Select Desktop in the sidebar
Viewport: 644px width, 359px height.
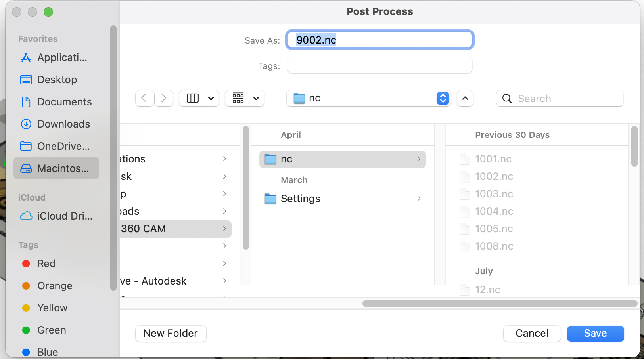57,80
